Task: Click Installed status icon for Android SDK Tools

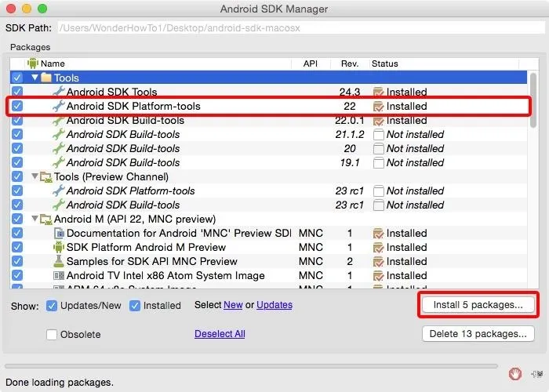Action: point(378,92)
